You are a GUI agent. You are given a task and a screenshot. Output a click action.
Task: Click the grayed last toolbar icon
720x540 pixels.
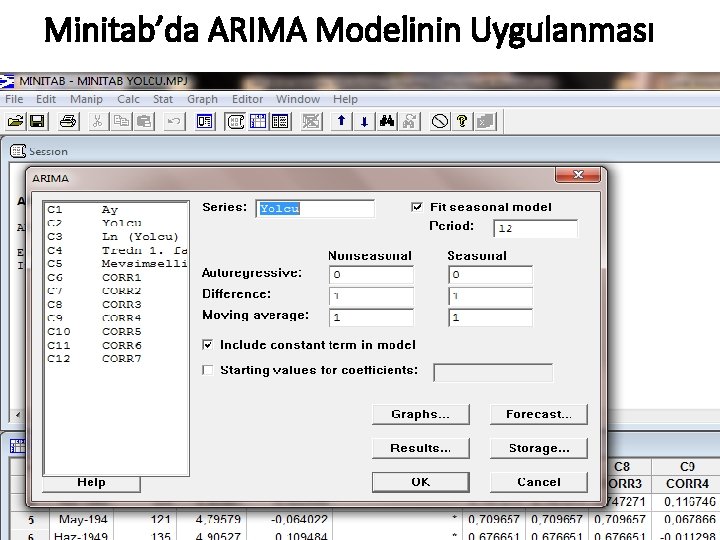(x=485, y=121)
